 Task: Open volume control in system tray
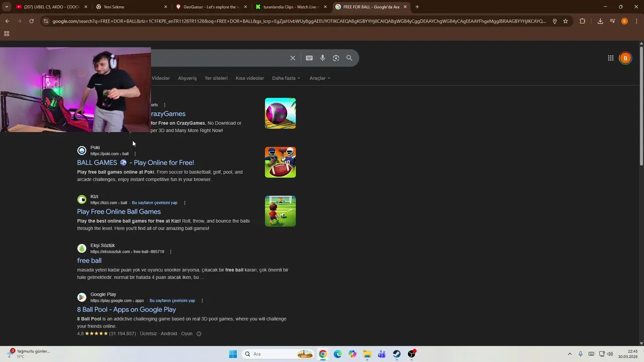(x=610, y=354)
